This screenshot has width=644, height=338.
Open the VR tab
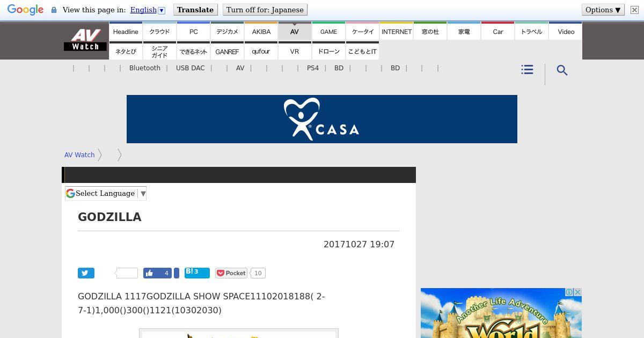(295, 51)
